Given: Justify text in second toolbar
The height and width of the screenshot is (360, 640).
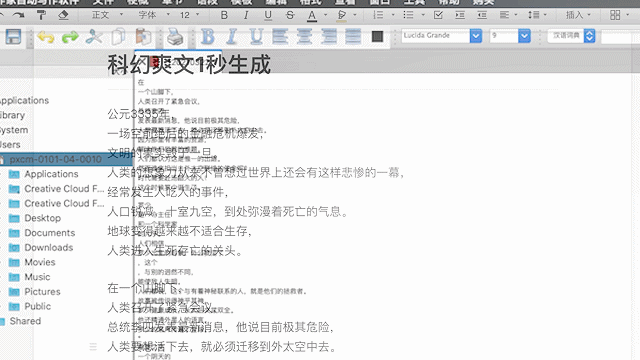Looking at the screenshot, I should pos(353,37).
